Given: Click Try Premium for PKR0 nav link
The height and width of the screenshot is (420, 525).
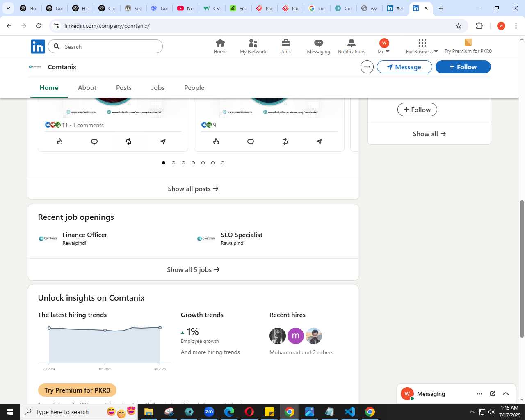Looking at the screenshot, I should [468, 46].
